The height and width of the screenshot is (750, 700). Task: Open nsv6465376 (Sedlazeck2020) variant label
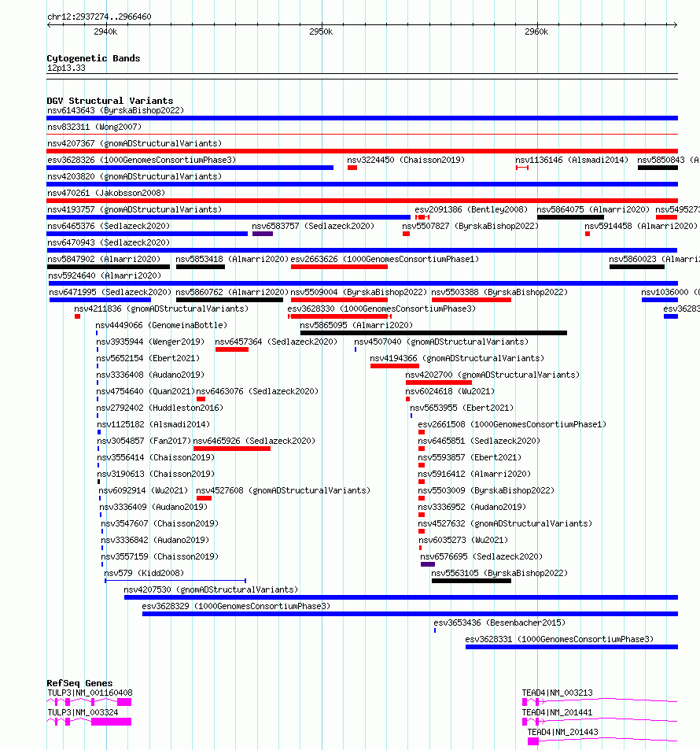coord(109,226)
